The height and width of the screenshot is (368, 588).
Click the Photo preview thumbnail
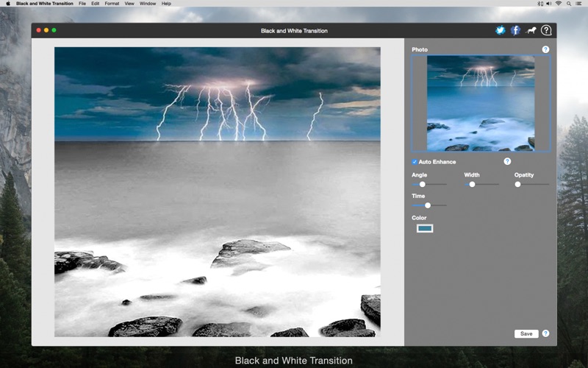tap(481, 103)
